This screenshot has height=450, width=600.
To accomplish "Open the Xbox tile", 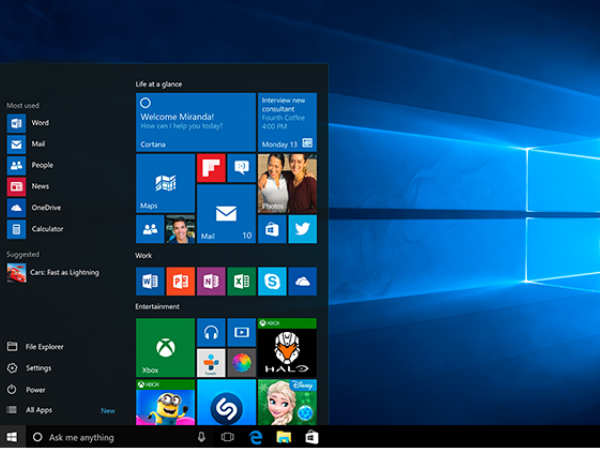I will pos(165,347).
